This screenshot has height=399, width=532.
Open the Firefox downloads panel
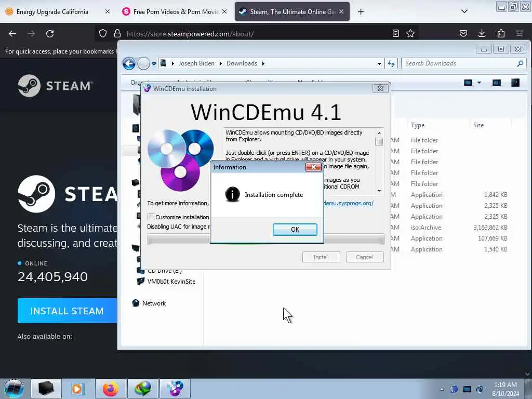click(x=482, y=33)
